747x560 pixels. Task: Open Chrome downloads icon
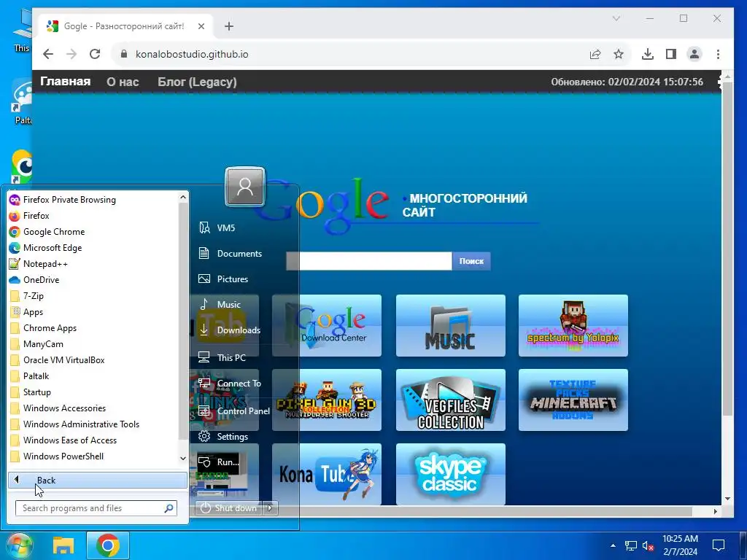(x=648, y=54)
